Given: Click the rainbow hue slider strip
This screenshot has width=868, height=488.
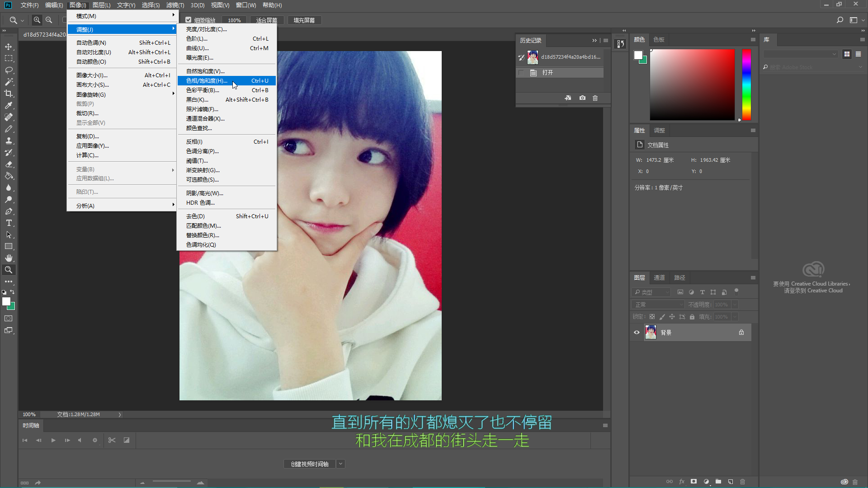Looking at the screenshot, I should tap(746, 84).
